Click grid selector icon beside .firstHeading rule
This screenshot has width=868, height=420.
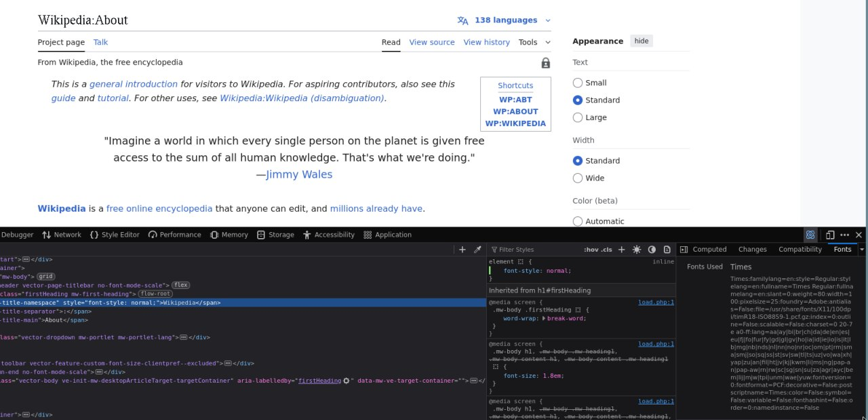click(x=578, y=310)
